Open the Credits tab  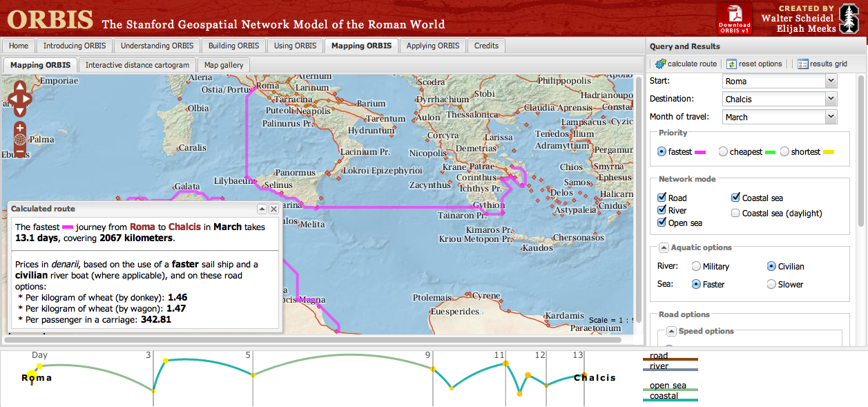(486, 46)
